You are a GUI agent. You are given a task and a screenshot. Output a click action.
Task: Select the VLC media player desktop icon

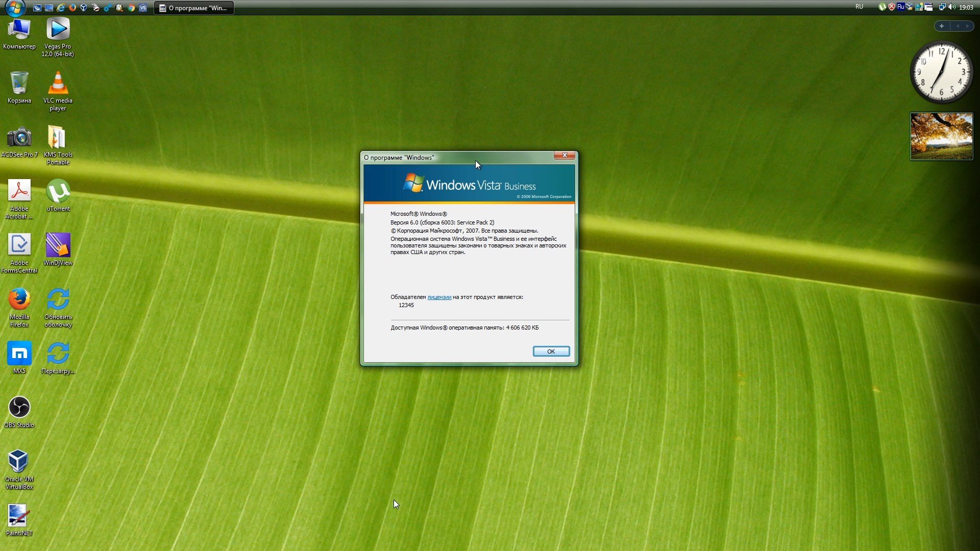58,91
